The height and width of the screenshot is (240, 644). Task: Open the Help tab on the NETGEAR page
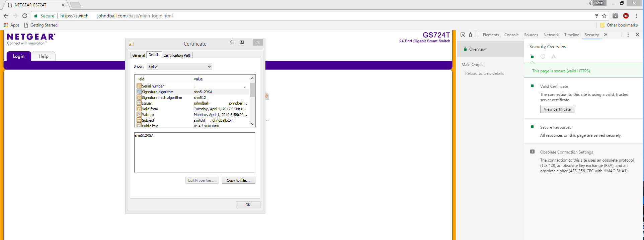coord(44,56)
